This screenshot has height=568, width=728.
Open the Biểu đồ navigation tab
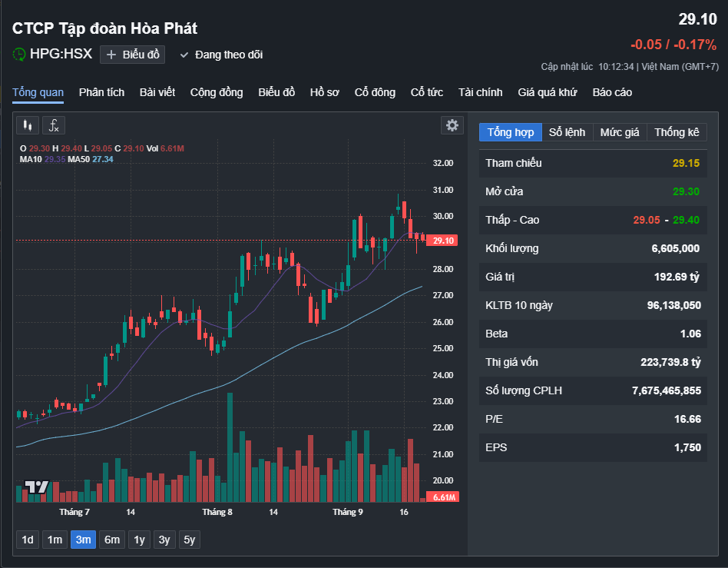(276, 92)
